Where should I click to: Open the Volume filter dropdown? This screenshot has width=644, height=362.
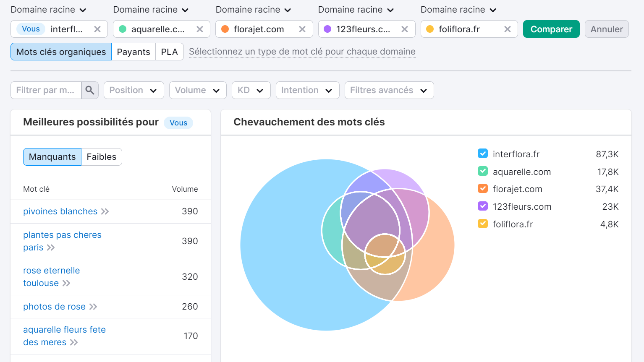[198, 90]
